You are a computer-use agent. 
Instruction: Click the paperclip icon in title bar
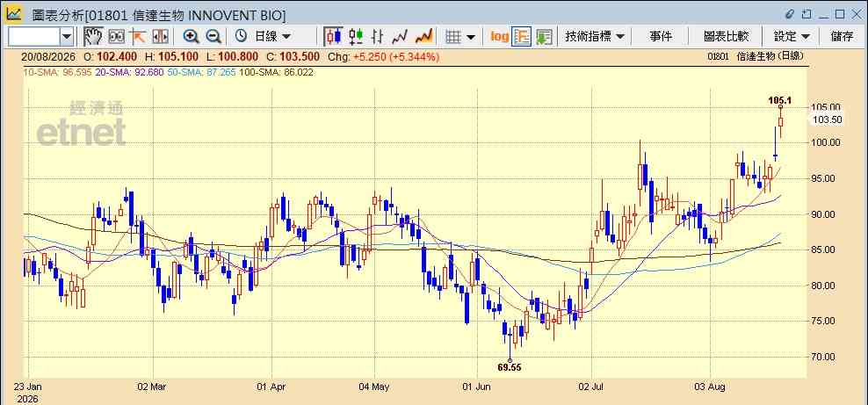(790, 14)
